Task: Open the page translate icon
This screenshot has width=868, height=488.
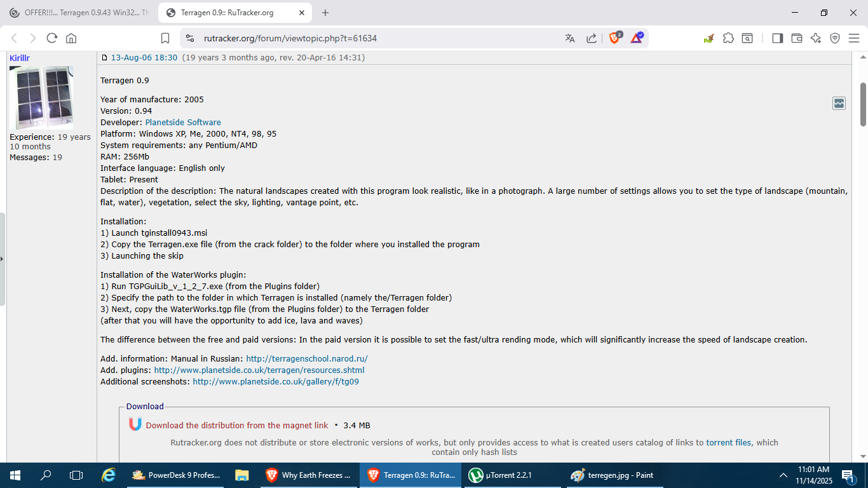Action: [570, 38]
